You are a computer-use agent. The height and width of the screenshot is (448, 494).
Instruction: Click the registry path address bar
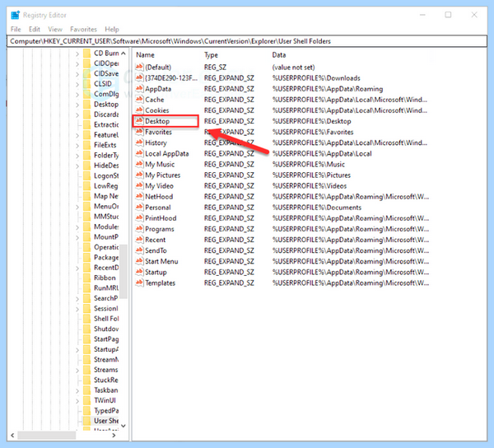[x=247, y=41]
